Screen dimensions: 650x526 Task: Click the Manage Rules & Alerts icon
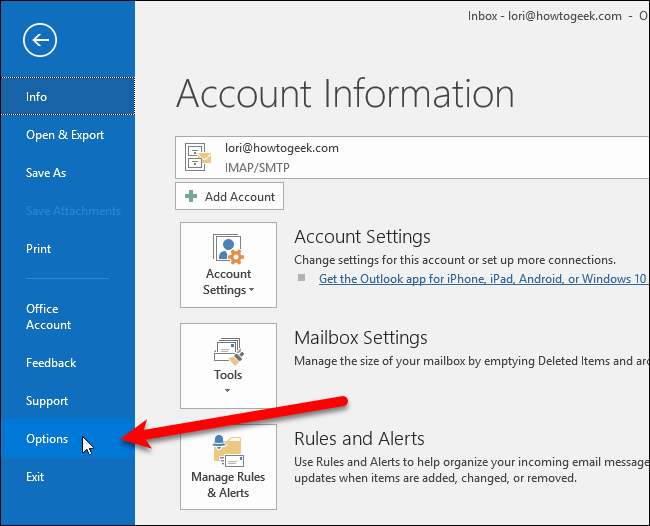click(x=228, y=449)
